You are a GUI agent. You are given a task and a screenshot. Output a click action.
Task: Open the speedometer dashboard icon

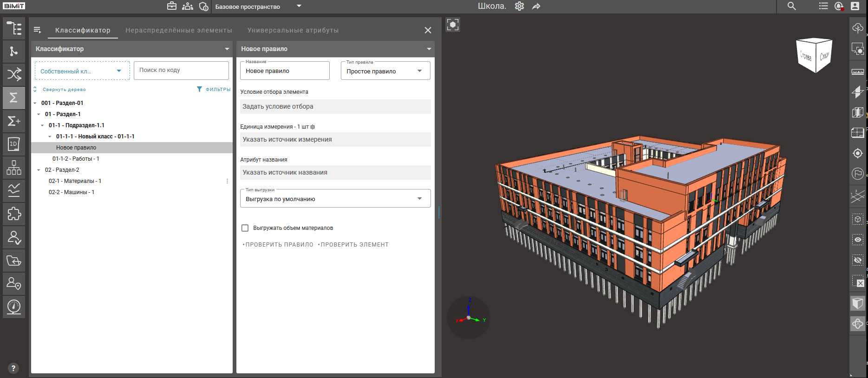coord(14,306)
